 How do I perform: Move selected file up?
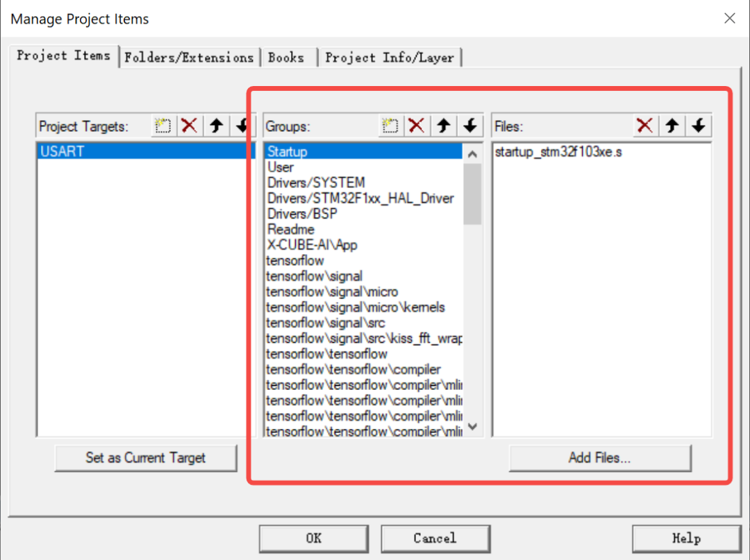[672, 126]
